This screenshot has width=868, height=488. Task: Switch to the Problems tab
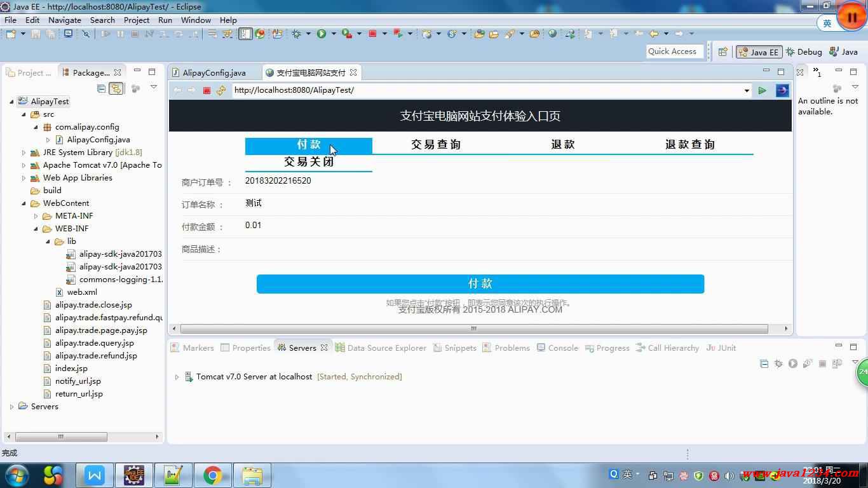coord(506,348)
